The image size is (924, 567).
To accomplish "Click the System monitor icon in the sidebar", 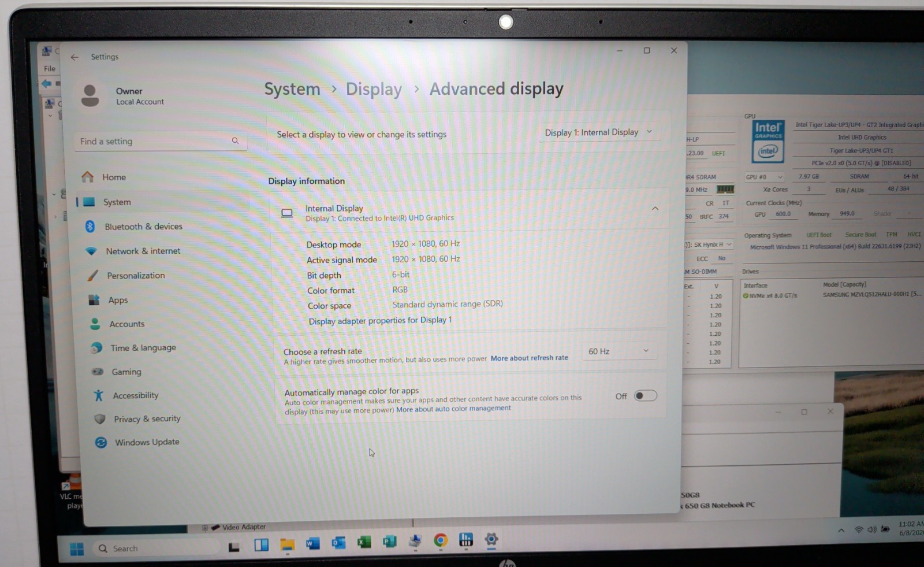I will coord(89,202).
